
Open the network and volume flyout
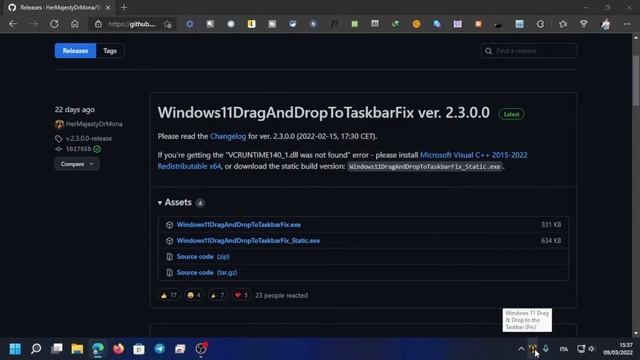586,349
